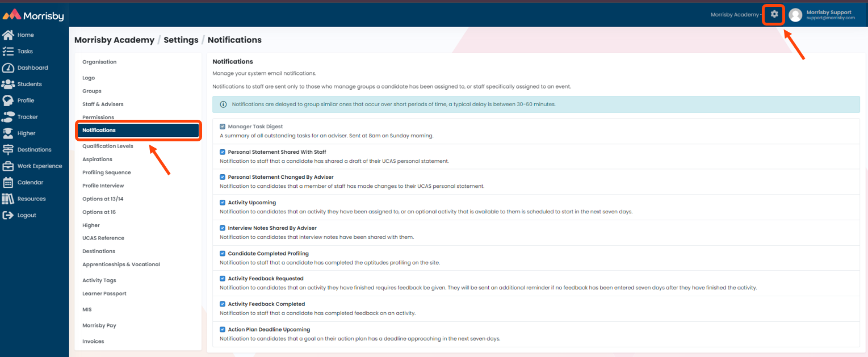Disable Activity Feedback Completed checkbox

tap(223, 304)
